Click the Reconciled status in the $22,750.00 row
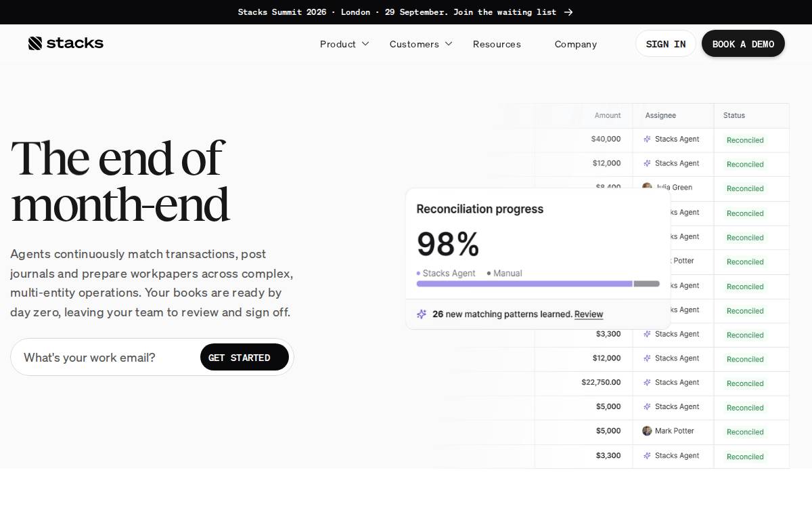 point(745,383)
